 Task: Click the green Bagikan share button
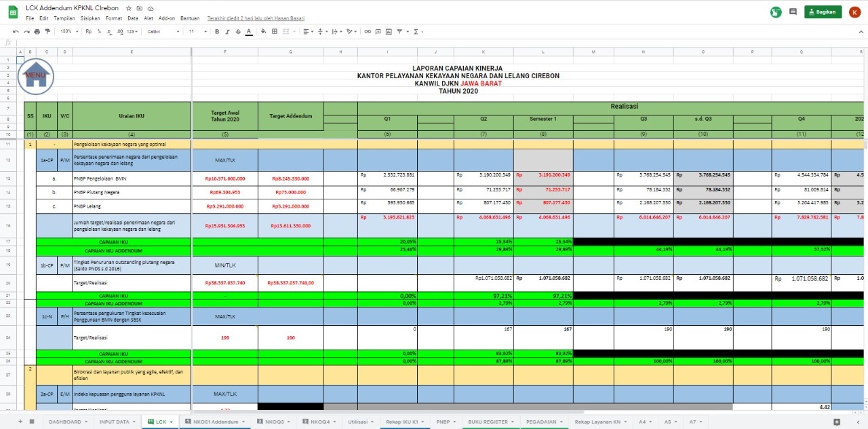click(x=823, y=12)
